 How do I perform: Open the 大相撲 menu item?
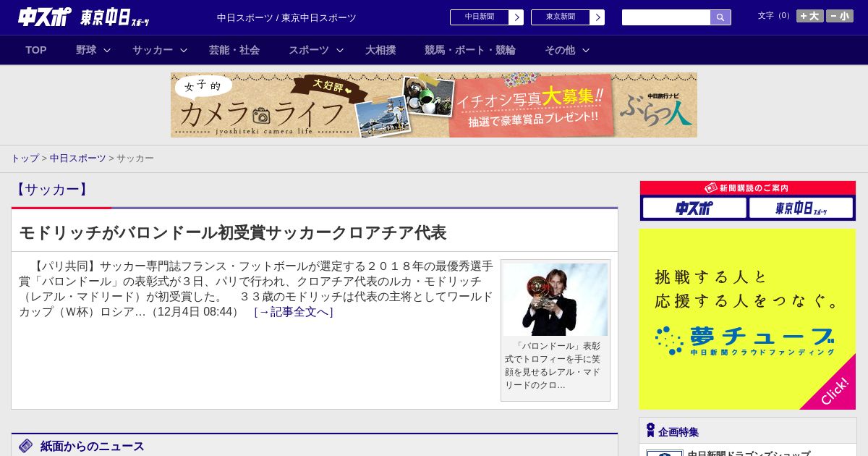tap(380, 50)
